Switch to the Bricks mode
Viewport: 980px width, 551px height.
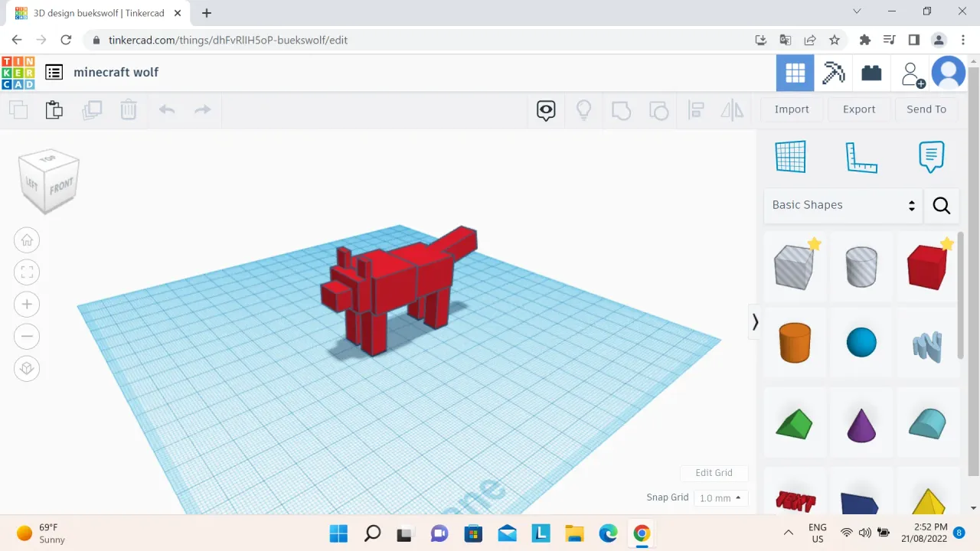coord(871,73)
